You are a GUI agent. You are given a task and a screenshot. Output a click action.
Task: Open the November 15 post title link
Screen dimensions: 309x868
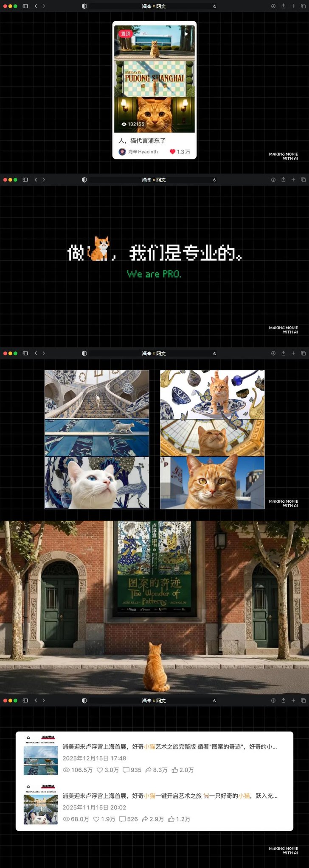point(170,796)
